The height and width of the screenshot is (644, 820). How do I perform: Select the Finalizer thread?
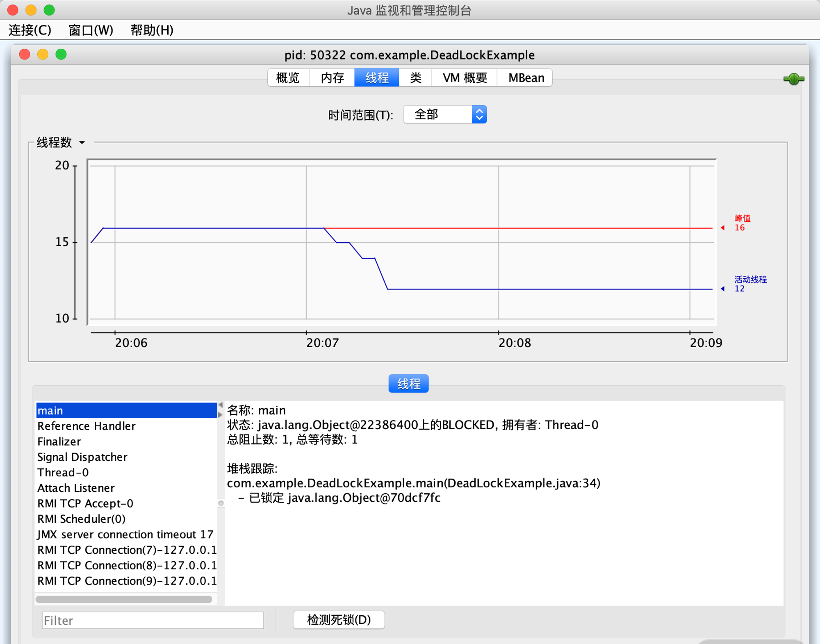coord(126,441)
